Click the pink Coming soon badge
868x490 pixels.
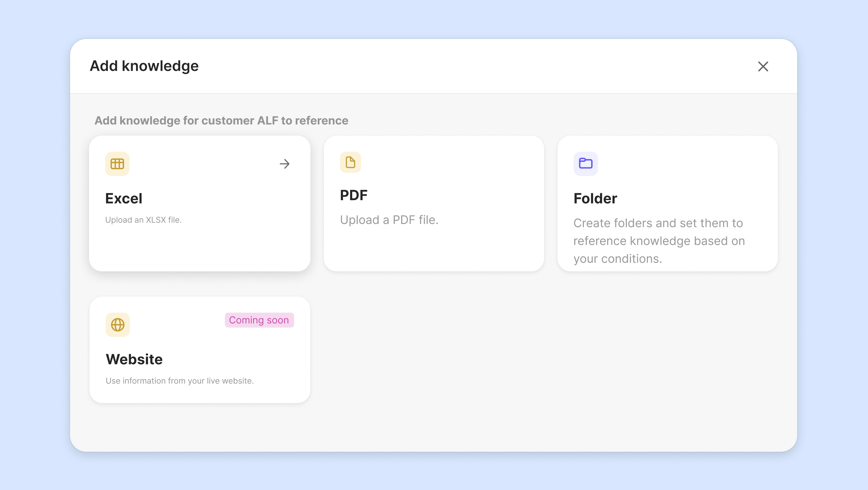click(259, 320)
